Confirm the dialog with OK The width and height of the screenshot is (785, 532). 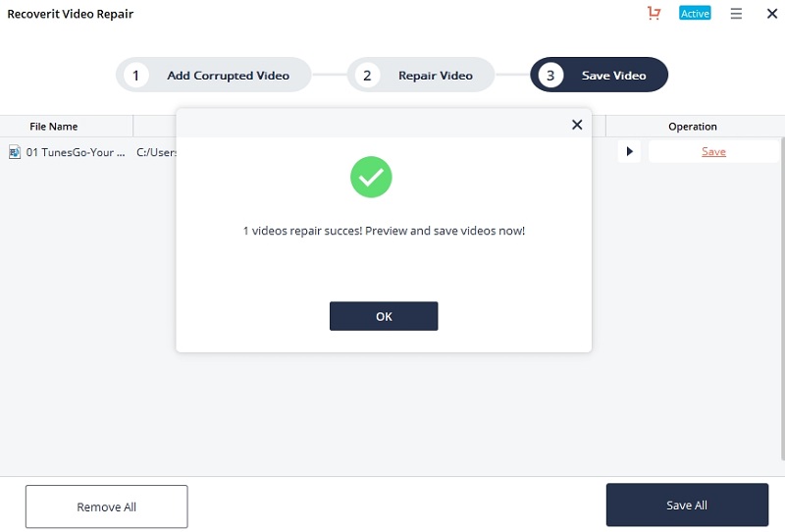384,316
